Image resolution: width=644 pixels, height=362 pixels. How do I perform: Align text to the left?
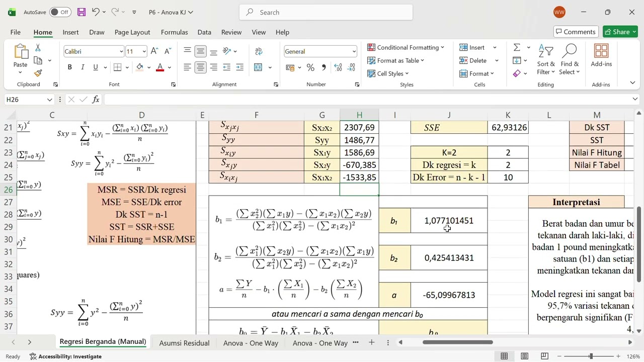tap(187, 67)
